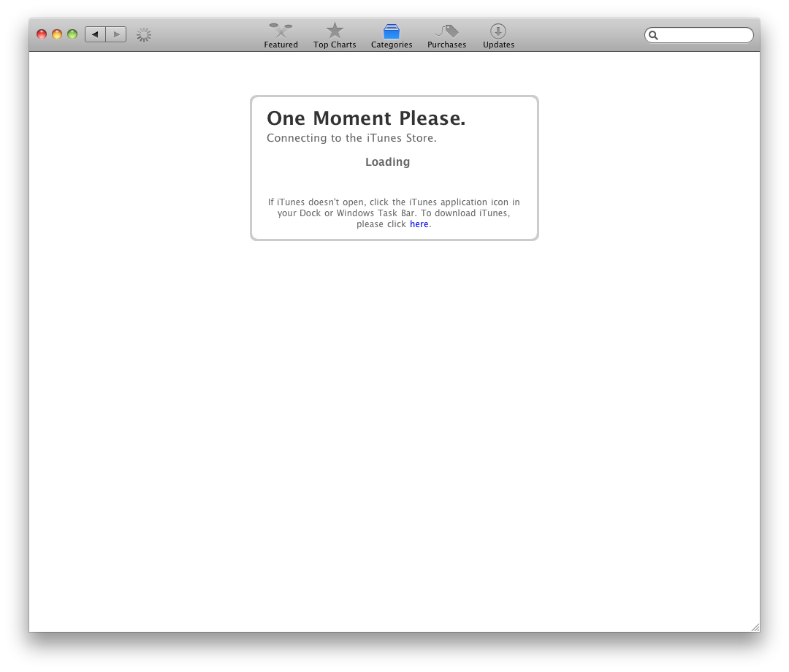Click the magnifying glass in search box
The width and height of the screenshot is (789, 672).
pyautogui.click(x=654, y=35)
